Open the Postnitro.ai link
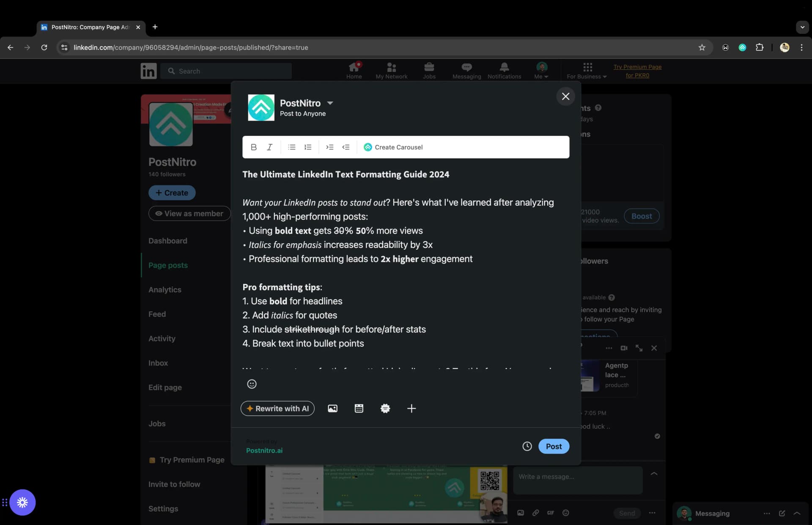 (264, 451)
